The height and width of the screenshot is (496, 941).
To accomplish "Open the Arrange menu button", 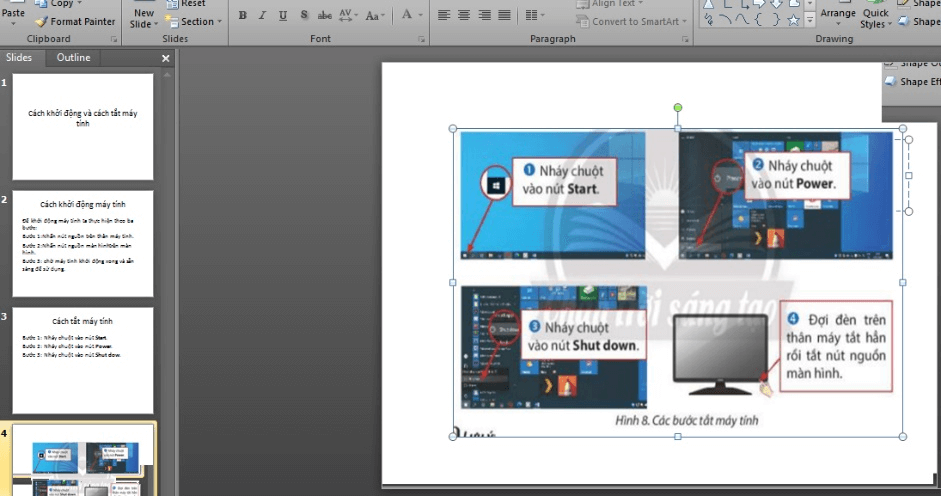I will 838,14.
